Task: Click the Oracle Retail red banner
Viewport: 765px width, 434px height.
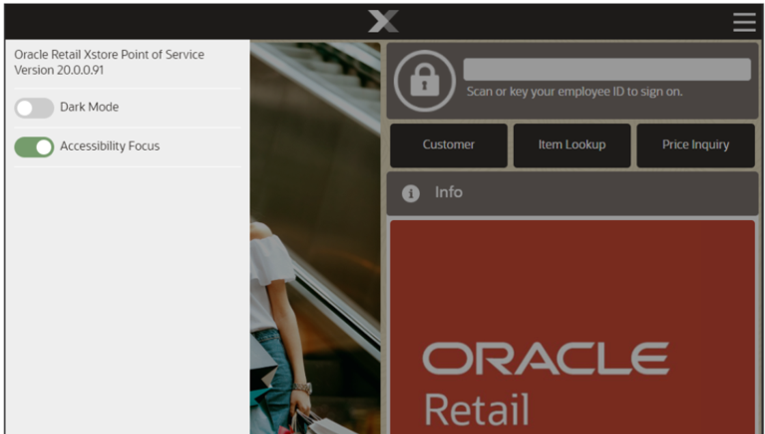Action: click(x=572, y=326)
